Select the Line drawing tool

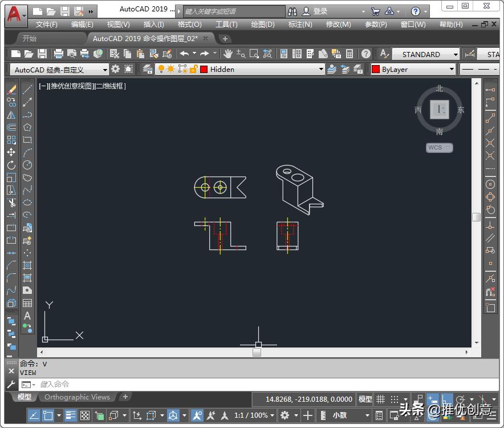tap(27, 91)
